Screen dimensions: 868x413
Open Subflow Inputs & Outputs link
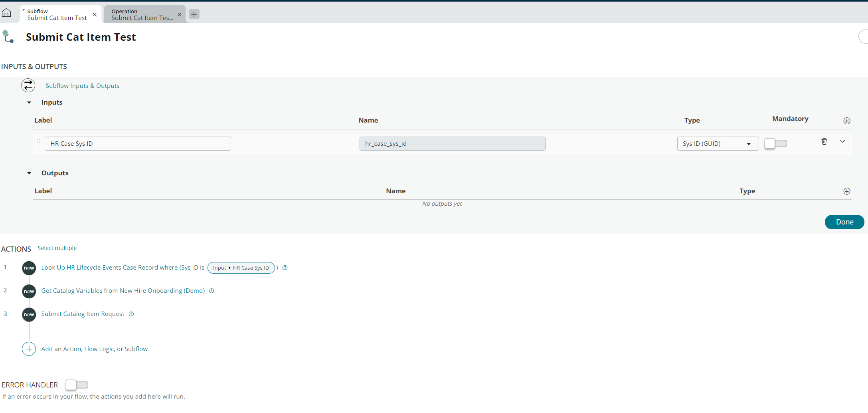click(83, 86)
